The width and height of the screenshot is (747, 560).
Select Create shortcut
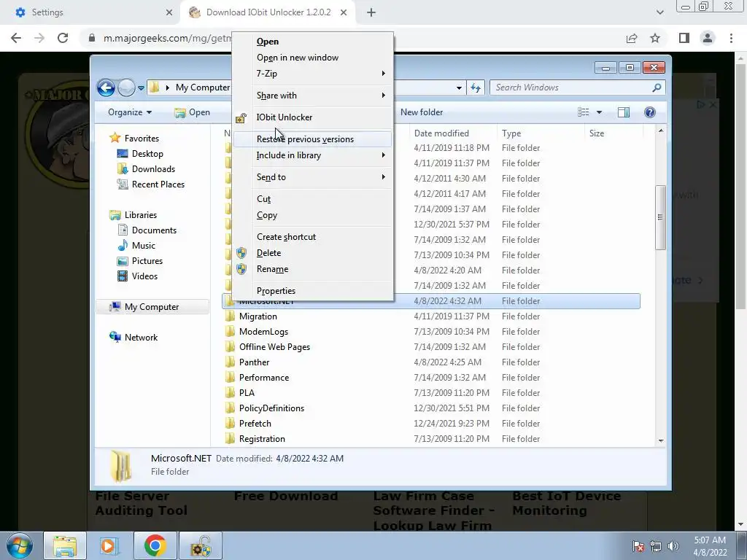click(x=312, y=237)
